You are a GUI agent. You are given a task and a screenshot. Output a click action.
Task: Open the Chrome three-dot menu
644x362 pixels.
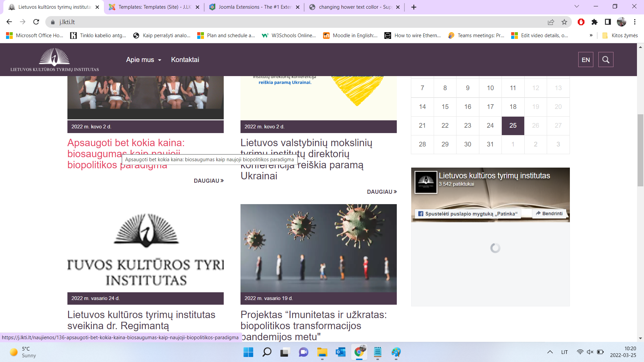pyautogui.click(x=635, y=22)
